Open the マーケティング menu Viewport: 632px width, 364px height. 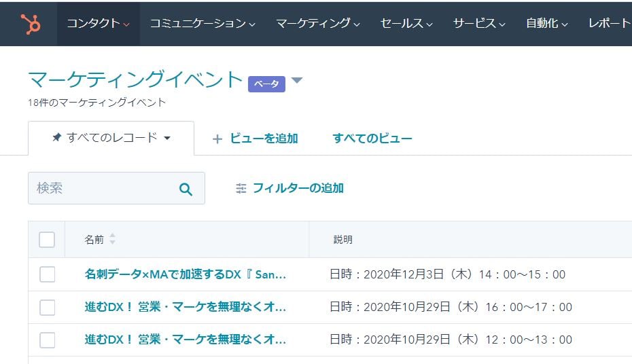pos(318,23)
